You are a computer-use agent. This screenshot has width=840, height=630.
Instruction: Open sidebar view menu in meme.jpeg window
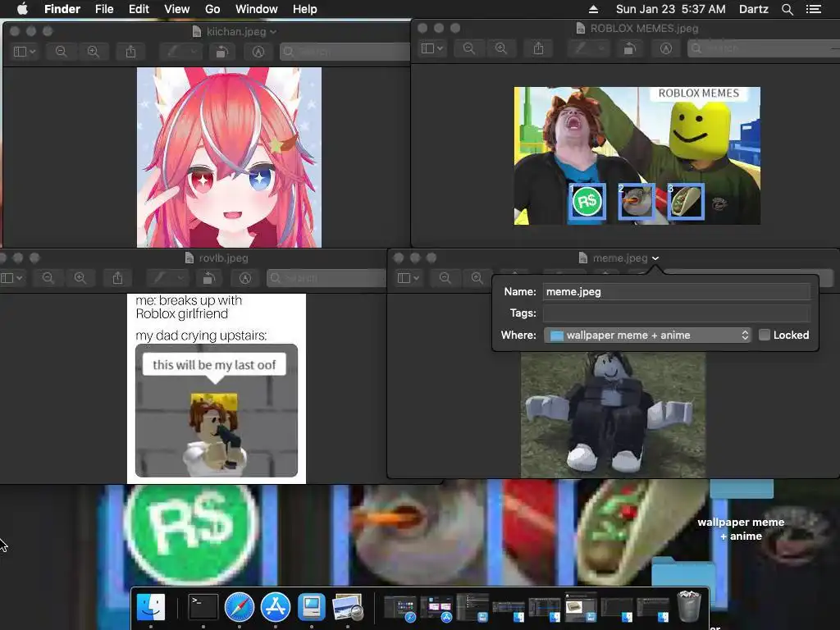[x=409, y=277]
